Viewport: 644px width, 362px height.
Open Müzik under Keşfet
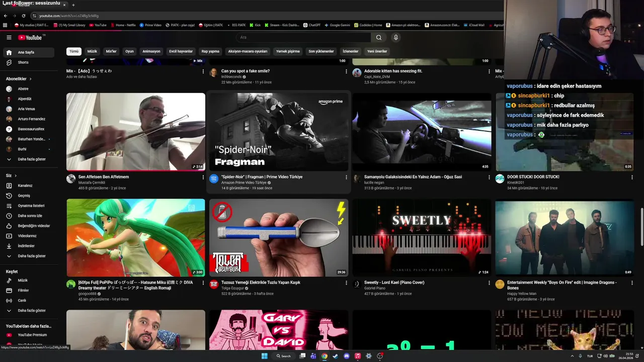[29, 280]
